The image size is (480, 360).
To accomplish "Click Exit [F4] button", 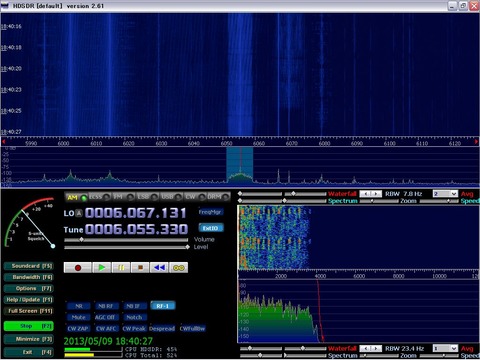I will click(28, 352).
